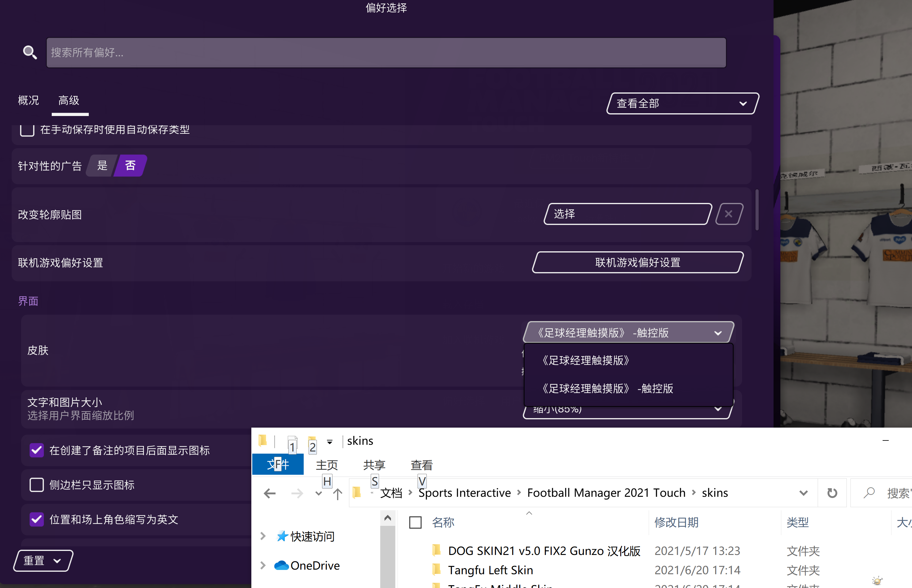Open the 主页 ribbon tab
The width and height of the screenshot is (912, 588).
(x=327, y=465)
